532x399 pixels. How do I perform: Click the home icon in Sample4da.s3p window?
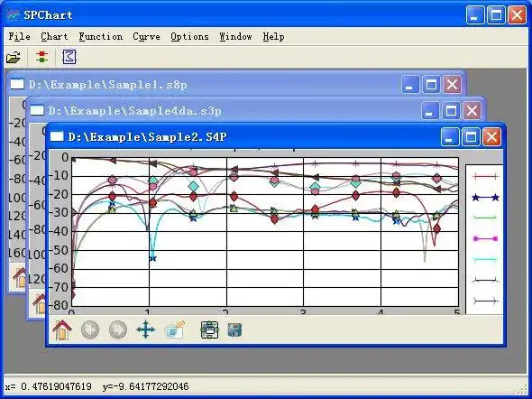(40, 304)
